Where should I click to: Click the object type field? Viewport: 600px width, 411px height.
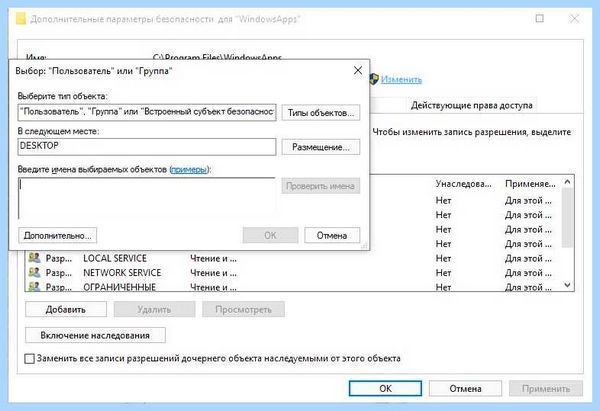pos(147,112)
